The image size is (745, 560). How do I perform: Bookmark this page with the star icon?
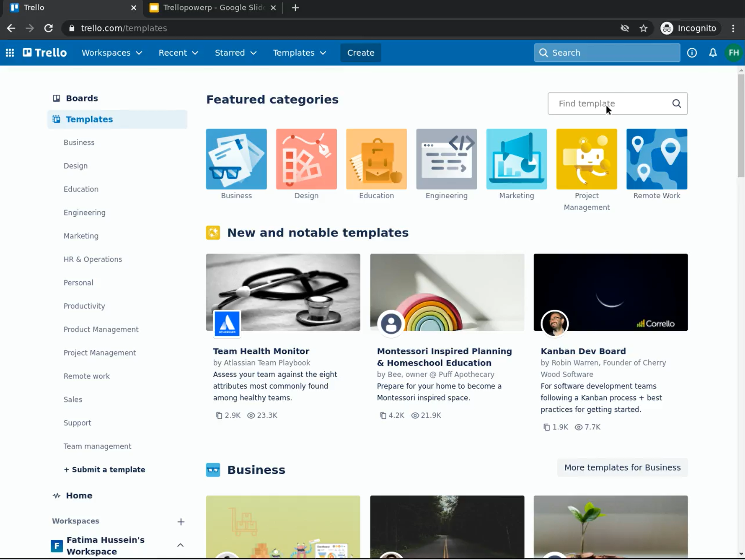click(644, 28)
